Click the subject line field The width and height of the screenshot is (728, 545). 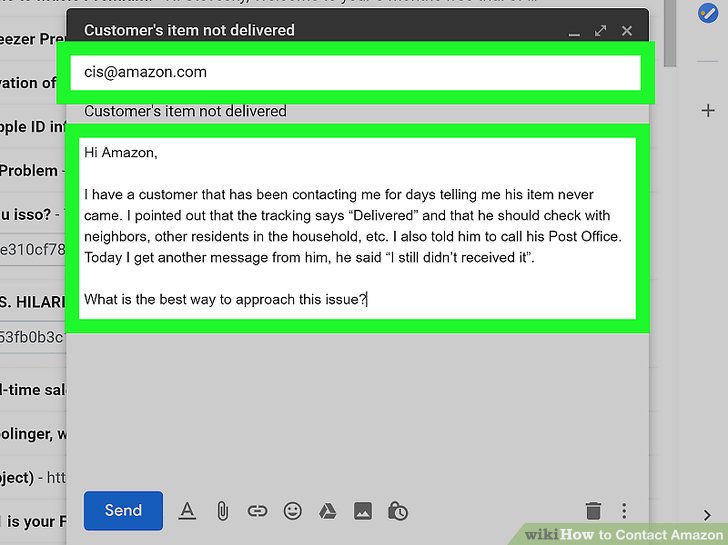click(x=357, y=111)
